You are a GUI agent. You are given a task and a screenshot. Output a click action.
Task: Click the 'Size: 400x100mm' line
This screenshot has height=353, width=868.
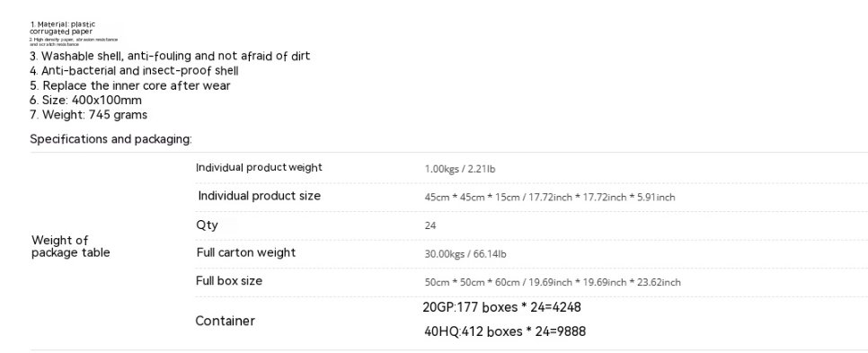tap(85, 100)
